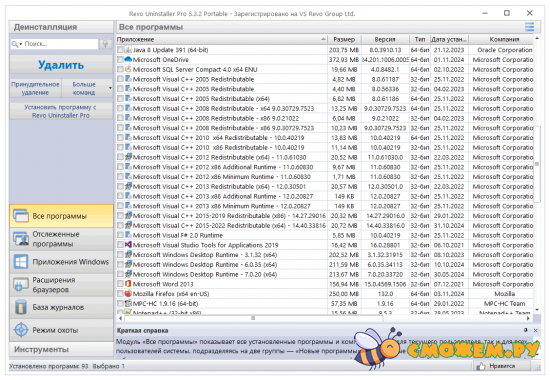This screenshot has width=550, height=380.
Task: Check the Visual Studio Tools for Applications checkbox
Action: click(x=120, y=245)
